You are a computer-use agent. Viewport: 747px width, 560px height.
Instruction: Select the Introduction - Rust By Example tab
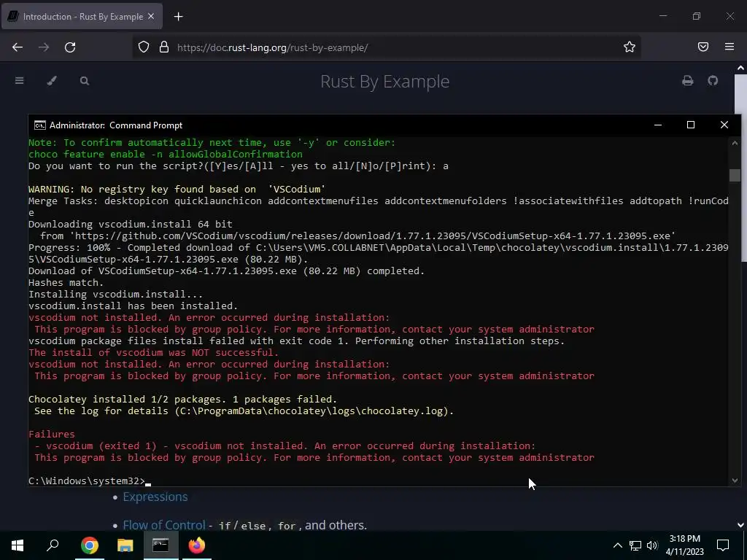(82, 17)
